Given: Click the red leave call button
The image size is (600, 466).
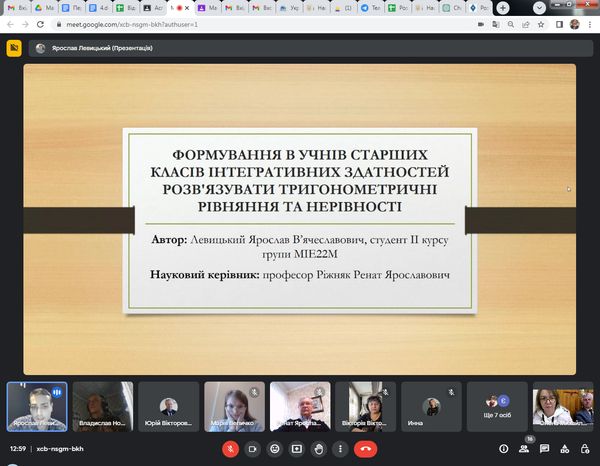Looking at the screenshot, I should pos(366,449).
